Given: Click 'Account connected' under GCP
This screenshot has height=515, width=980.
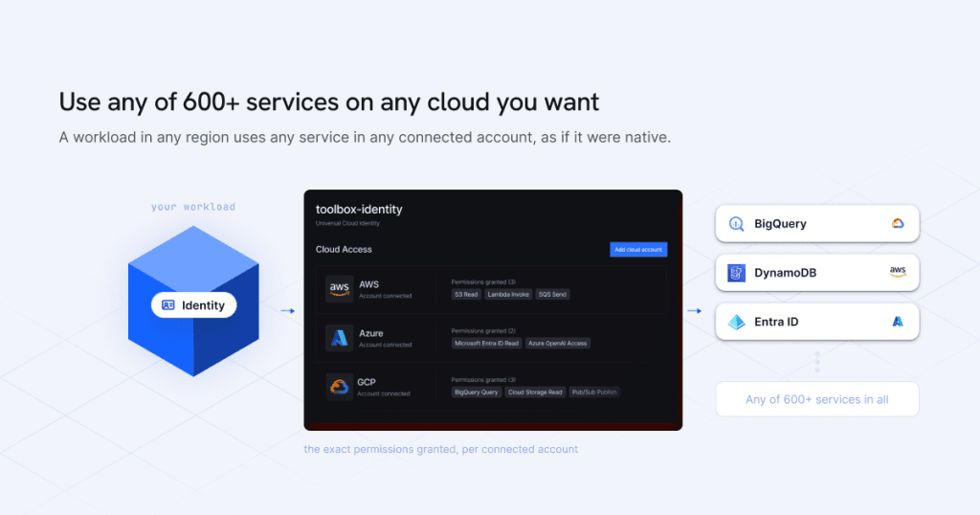Looking at the screenshot, I should pos(384,393).
